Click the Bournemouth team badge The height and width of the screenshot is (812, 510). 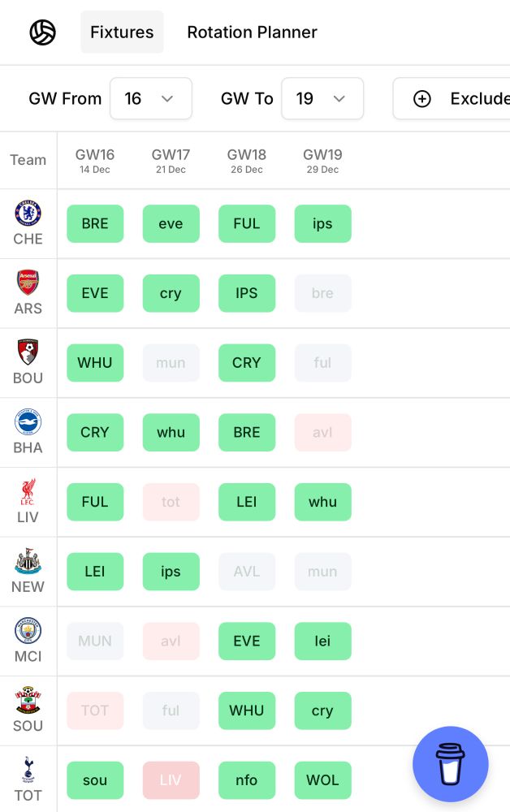pos(28,352)
